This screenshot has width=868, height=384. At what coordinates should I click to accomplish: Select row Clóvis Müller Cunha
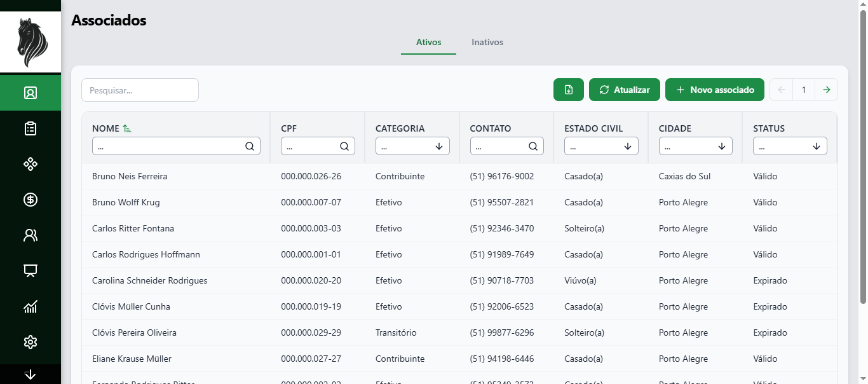(459, 306)
